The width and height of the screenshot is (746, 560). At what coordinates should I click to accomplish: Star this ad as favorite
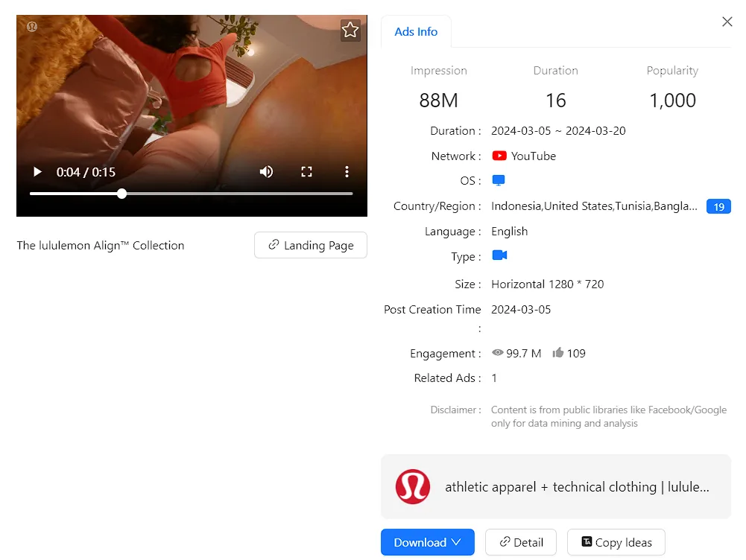click(350, 31)
